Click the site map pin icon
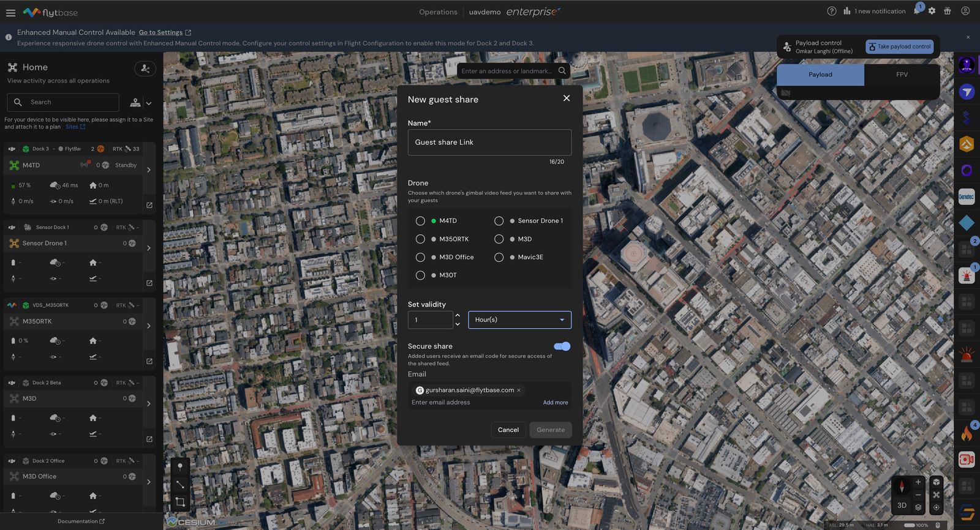 click(135, 103)
